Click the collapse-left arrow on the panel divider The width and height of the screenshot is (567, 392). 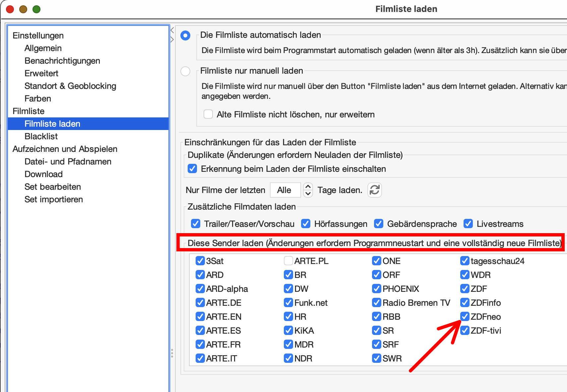tap(172, 31)
